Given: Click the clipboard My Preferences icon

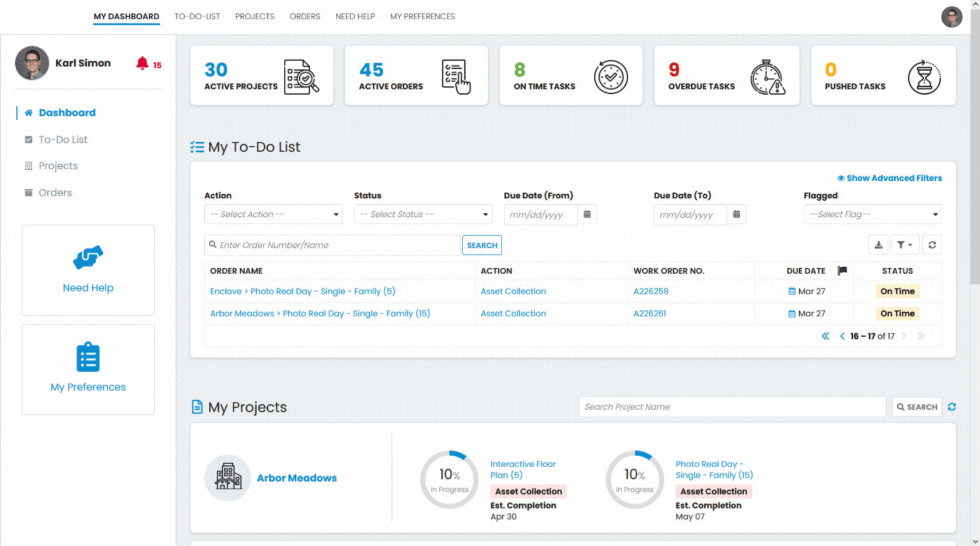Looking at the screenshot, I should tap(88, 356).
